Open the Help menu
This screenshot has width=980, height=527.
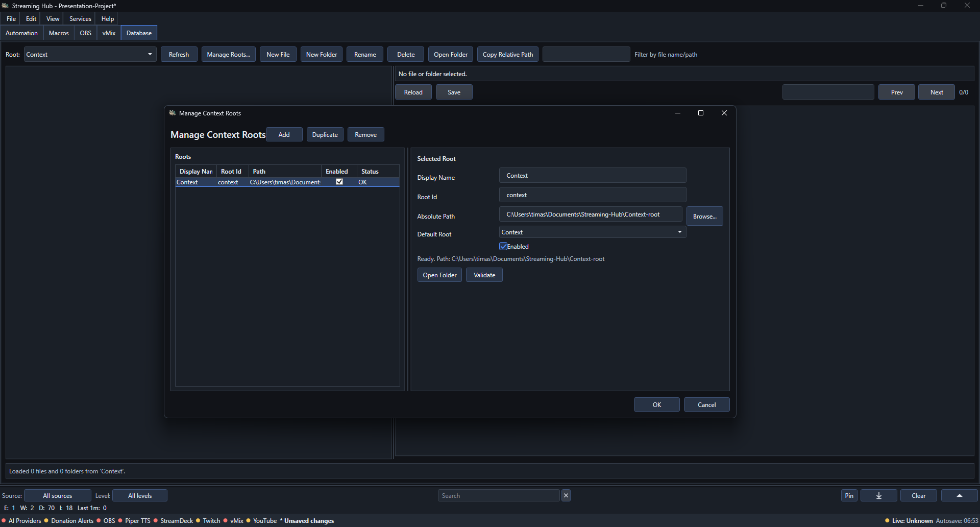(x=107, y=18)
